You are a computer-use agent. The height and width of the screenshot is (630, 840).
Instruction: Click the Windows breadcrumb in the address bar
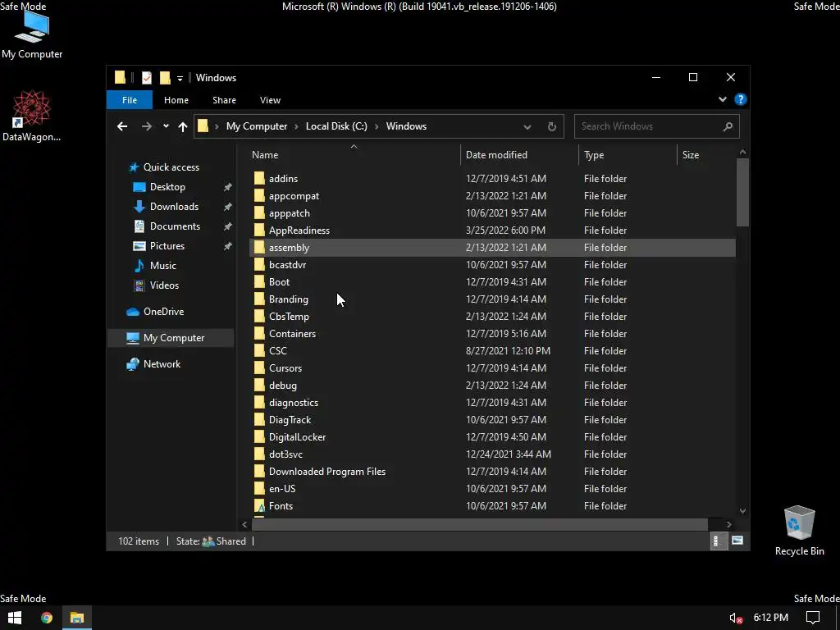click(406, 126)
